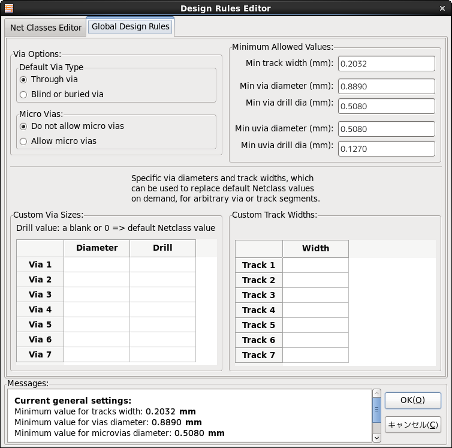Click the Min uvia drill dia field

pyautogui.click(x=386, y=149)
